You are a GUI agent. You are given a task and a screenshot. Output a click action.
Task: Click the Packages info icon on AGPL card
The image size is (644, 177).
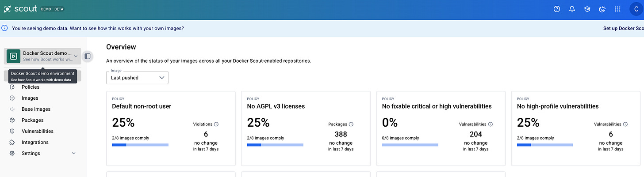coord(351,124)
